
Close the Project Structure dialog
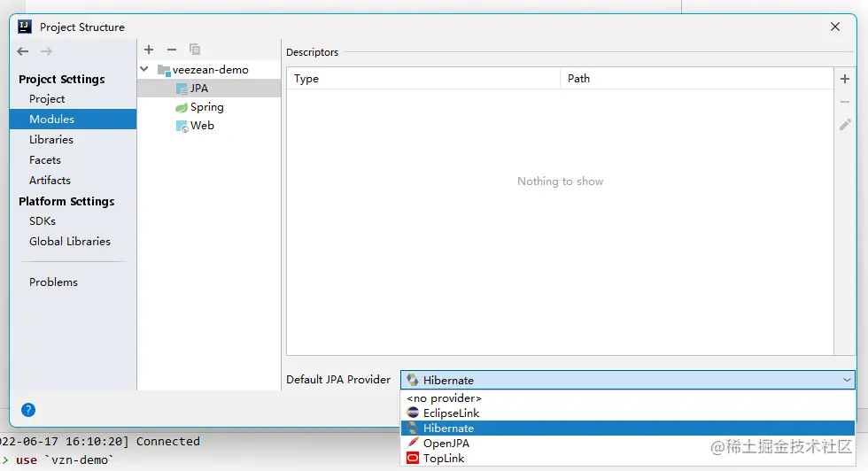pos(835,27)
